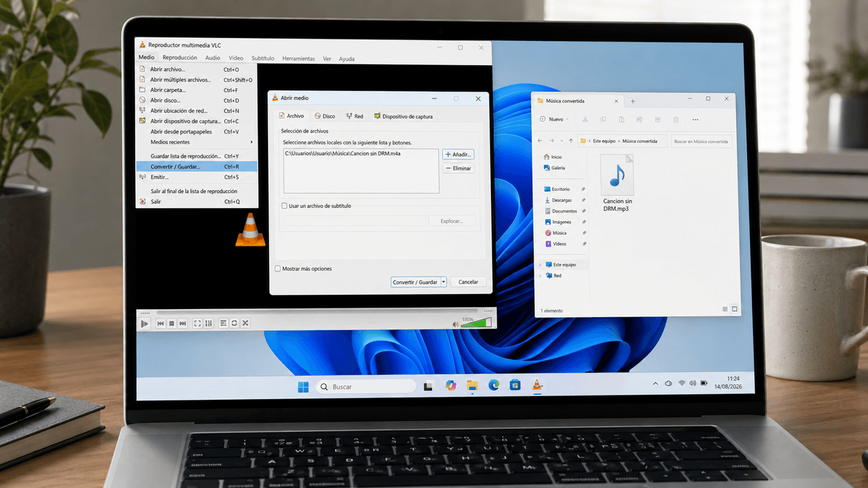
Task: Expand the Red tree node in Explorer
Action: [540, 276]
